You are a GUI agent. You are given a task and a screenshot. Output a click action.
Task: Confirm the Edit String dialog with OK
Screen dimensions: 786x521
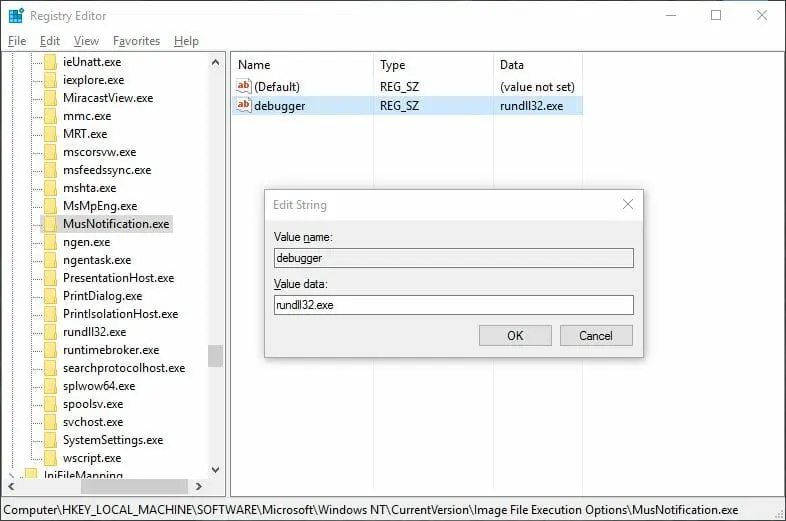pos(515,335)
